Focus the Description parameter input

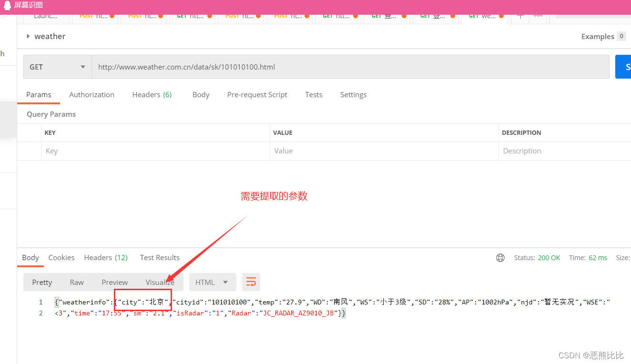tap(565, 151)
